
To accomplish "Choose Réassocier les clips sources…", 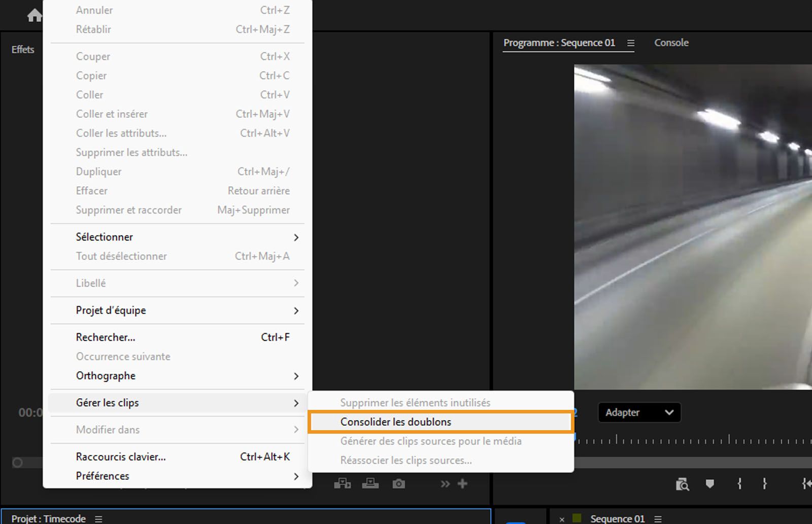I will point(441,461).
